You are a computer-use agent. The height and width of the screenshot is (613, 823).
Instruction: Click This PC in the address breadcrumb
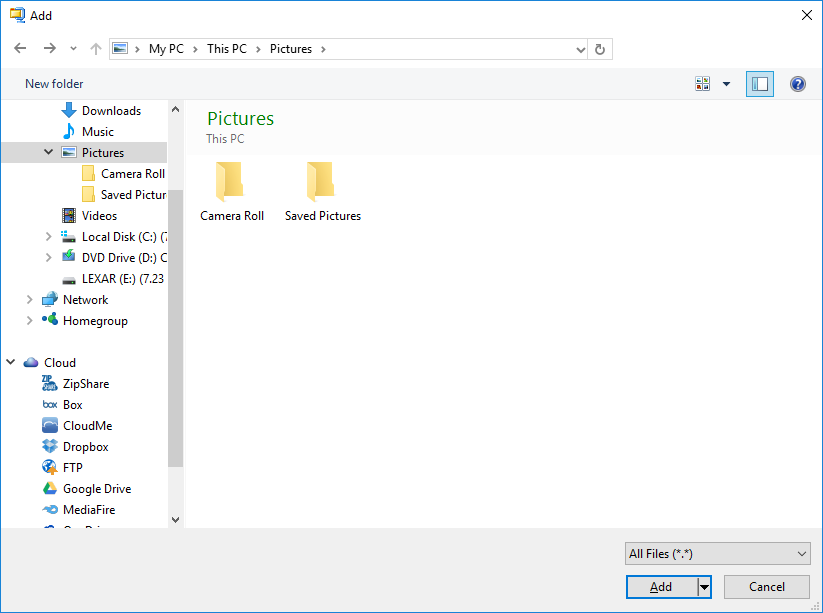[227, 49]
